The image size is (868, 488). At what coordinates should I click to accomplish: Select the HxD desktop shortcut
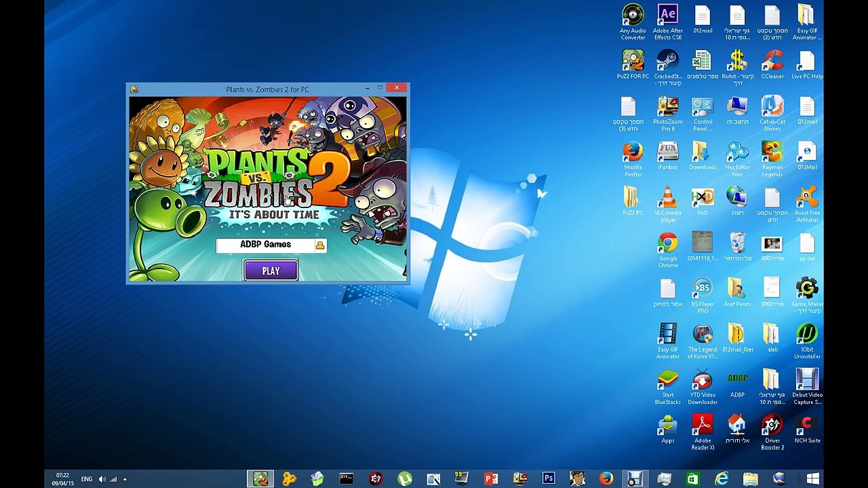pyautogui.click(x=703, y=201)
